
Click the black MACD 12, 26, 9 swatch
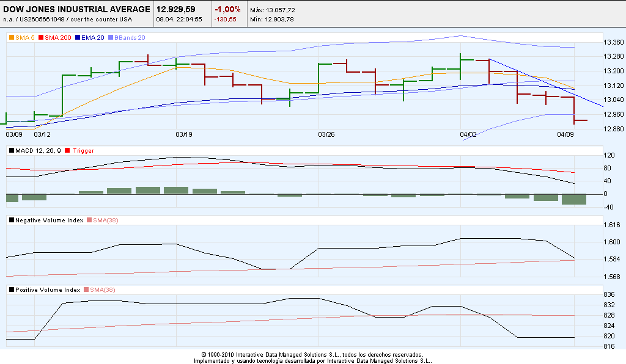pos(12,150)
